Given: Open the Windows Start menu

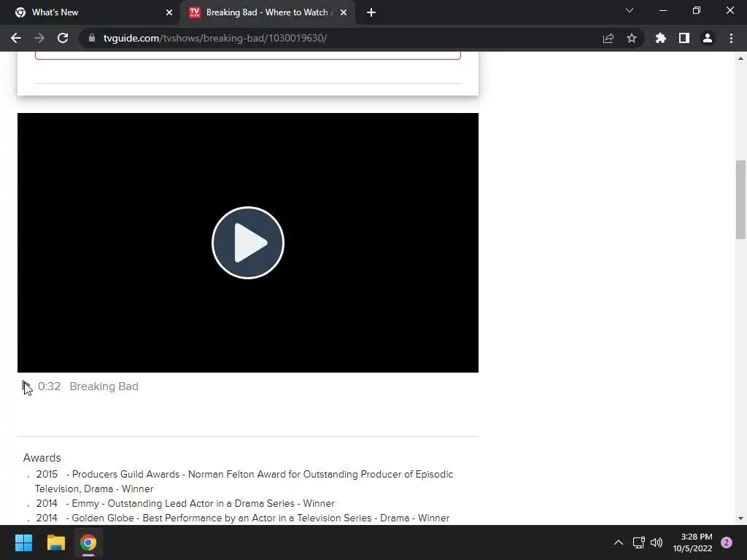Looking at the screenshot, I should click(x=24, y=542).
